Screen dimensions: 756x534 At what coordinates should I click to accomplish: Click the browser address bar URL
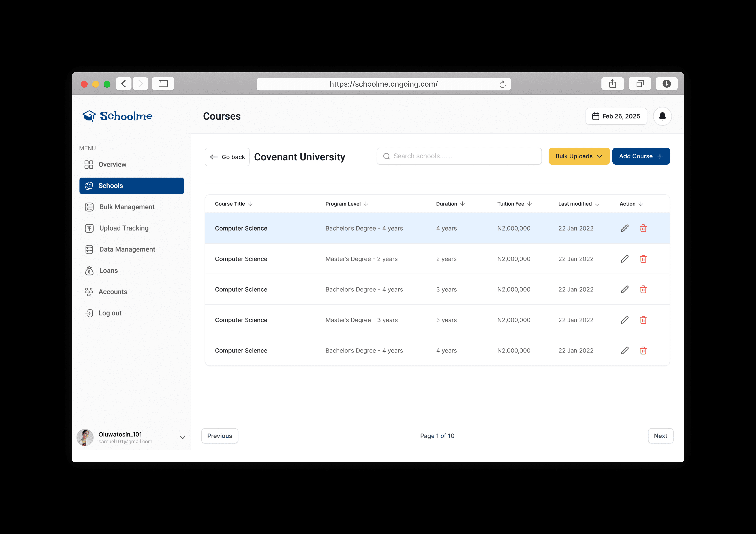tap(384, 84)
